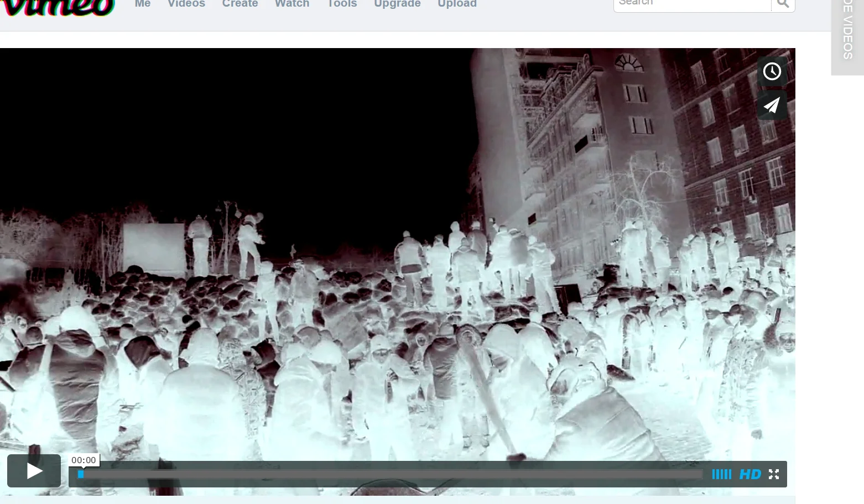864x504 pixels.
Task: Adjust volume with the bars control
Action: 721,474
